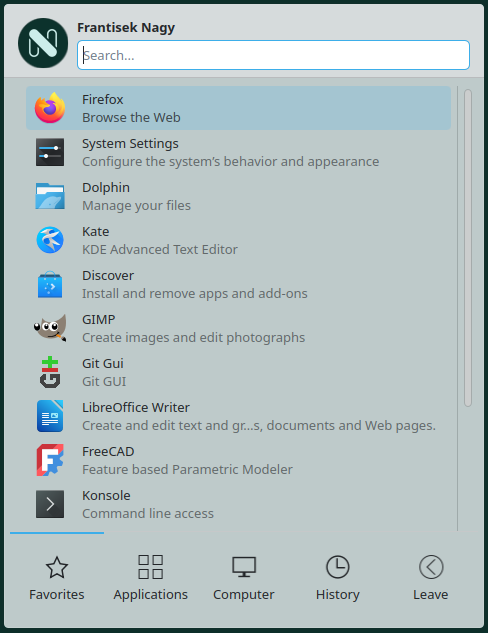Open the Computer tab label
The height and width of the screenshot is (633, 488).
pyautogui.click(x=244, y=595)
